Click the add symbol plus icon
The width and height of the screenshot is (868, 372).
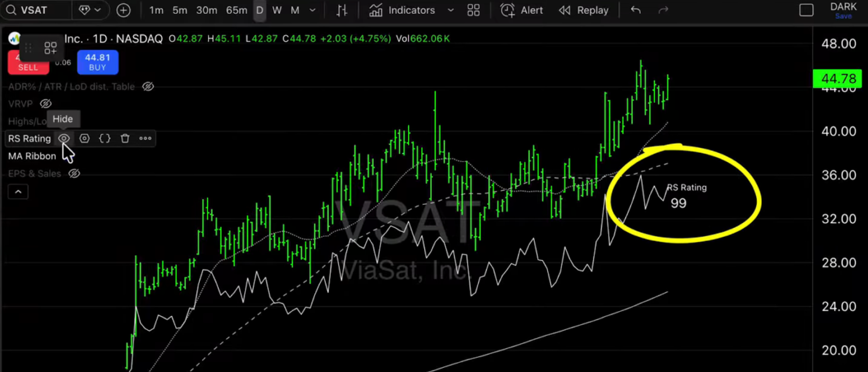(123, 10)
